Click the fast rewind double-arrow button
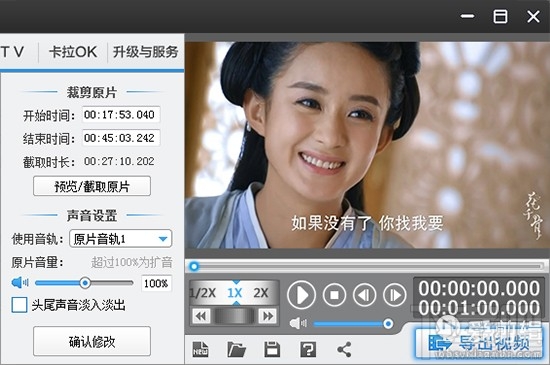The width and height of the screenshot is (550, 365). tap(201, 316)
